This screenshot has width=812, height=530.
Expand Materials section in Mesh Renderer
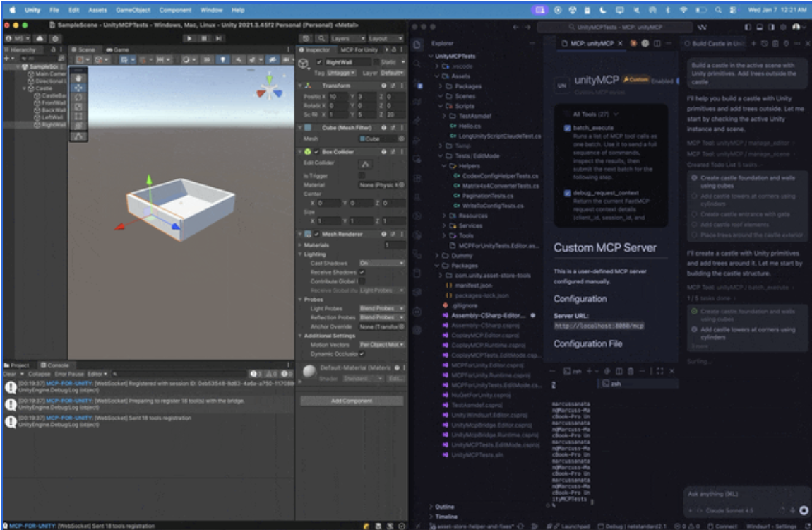pyautogui.click(x=300, y=245)
